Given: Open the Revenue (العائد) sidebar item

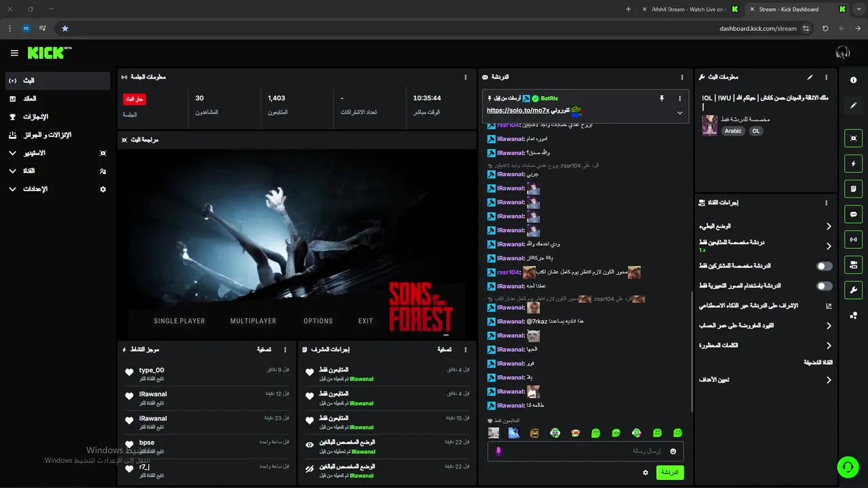Looking at the screenshot, I should point(58,99).
